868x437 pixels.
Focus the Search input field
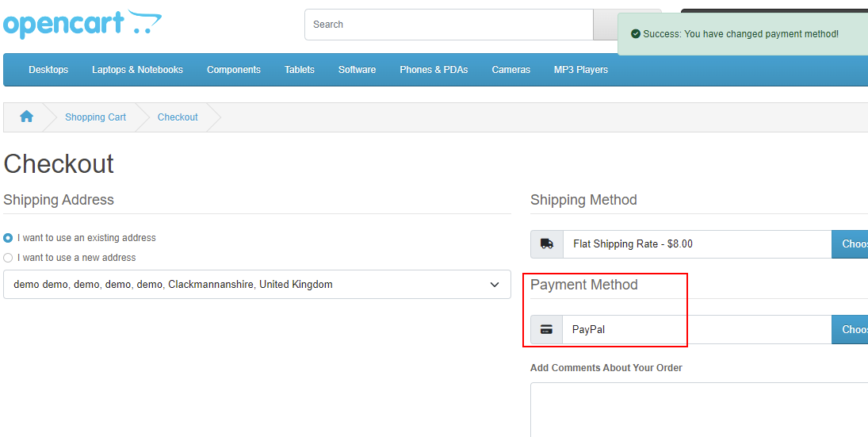449,25
